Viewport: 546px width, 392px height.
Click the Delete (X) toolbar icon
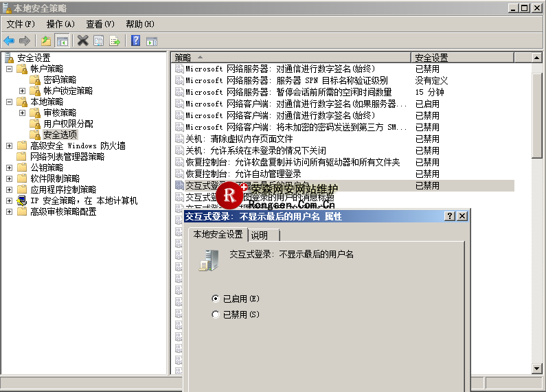82,41
